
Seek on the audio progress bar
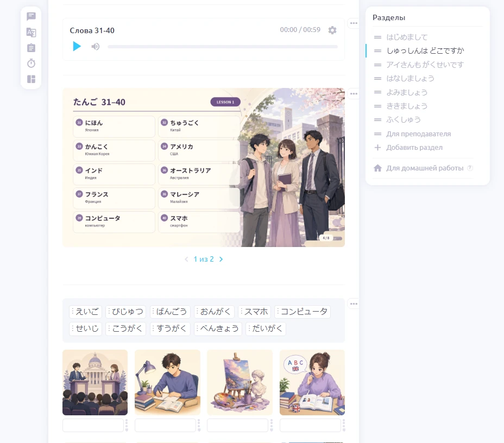(223, 47)
